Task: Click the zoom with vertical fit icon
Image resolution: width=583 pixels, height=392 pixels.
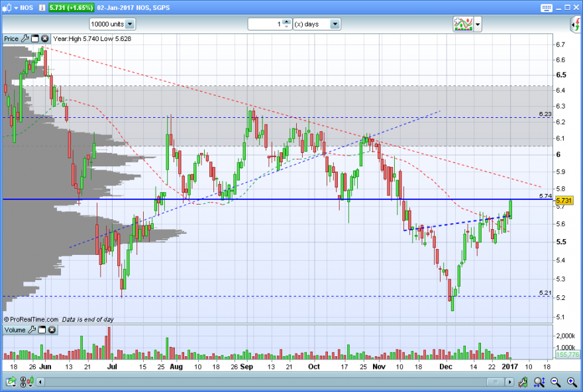Action: 539,381
